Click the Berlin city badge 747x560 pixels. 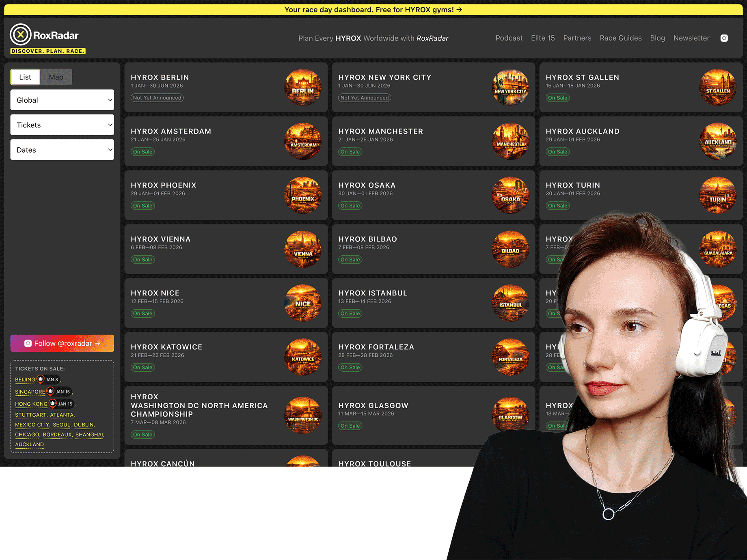point(303,88)
